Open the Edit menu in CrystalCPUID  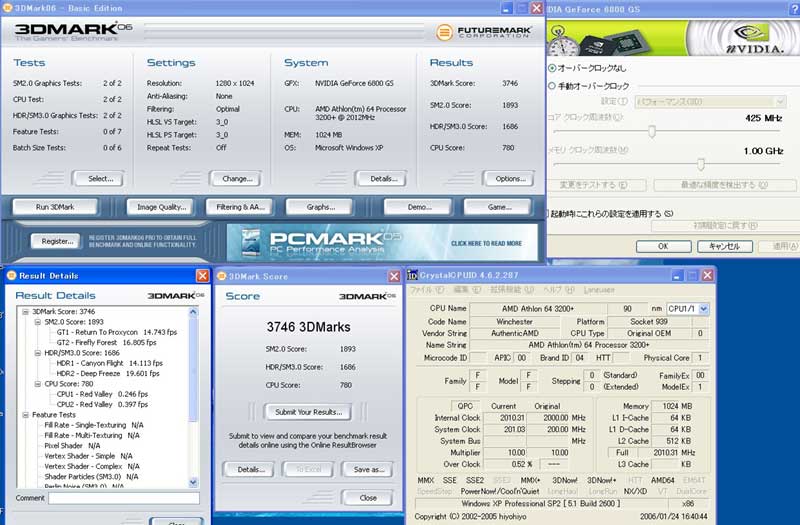[467, 290]
